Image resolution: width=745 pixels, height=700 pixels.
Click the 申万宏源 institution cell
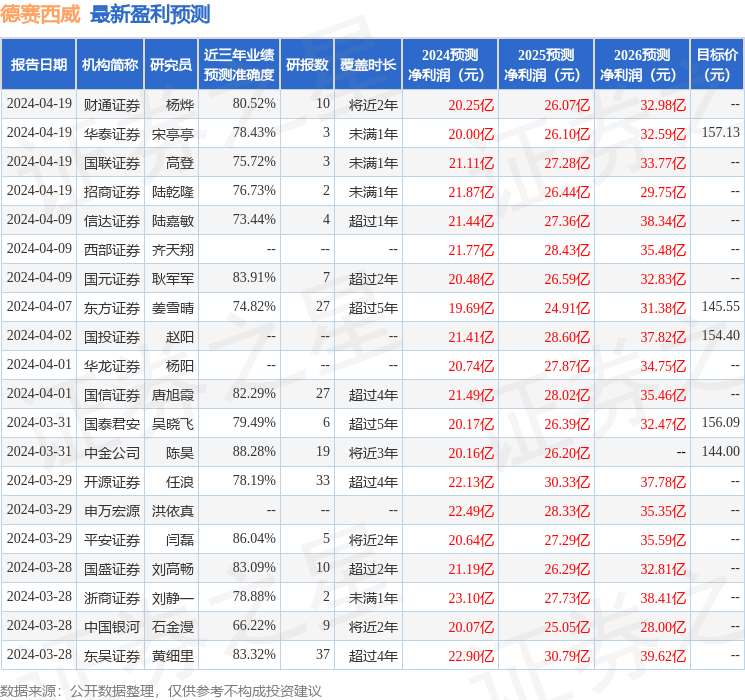pos(112,511)
